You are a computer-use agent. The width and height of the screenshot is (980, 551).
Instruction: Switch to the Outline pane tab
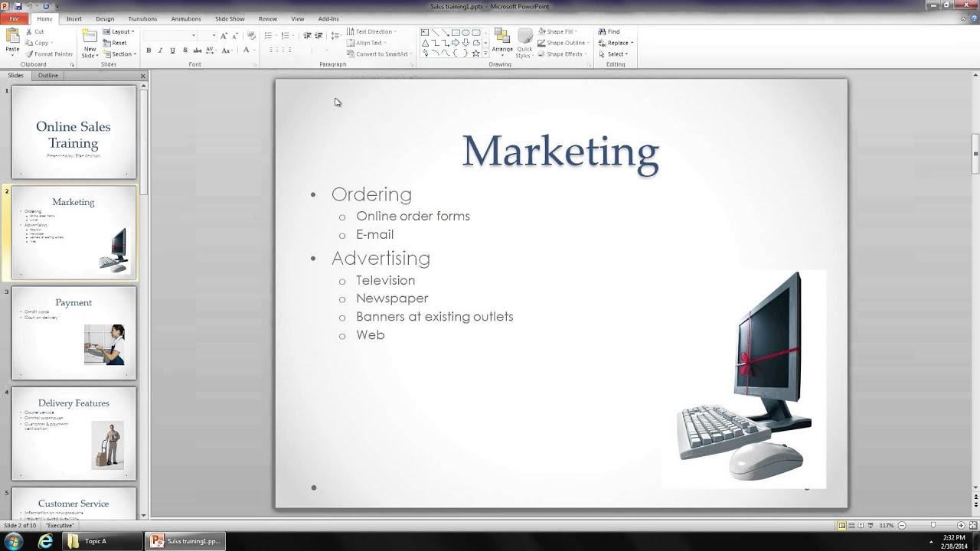pos(48,76)
